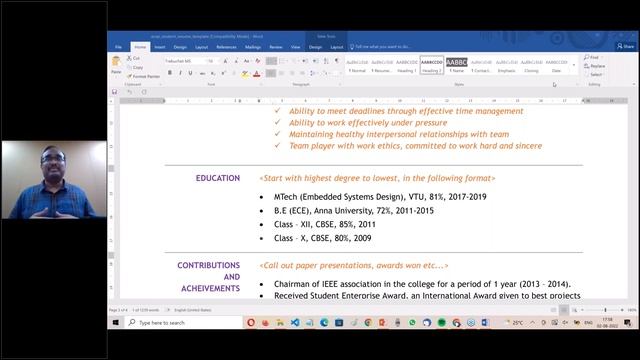Shrink the font size

pos(236,61)
